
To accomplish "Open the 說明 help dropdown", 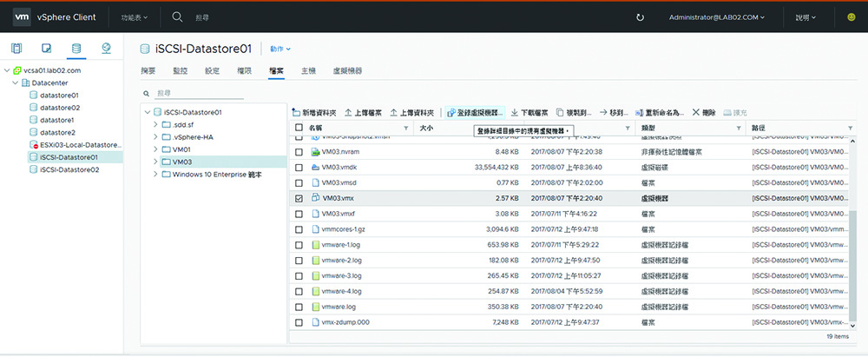I will [806, 17].
